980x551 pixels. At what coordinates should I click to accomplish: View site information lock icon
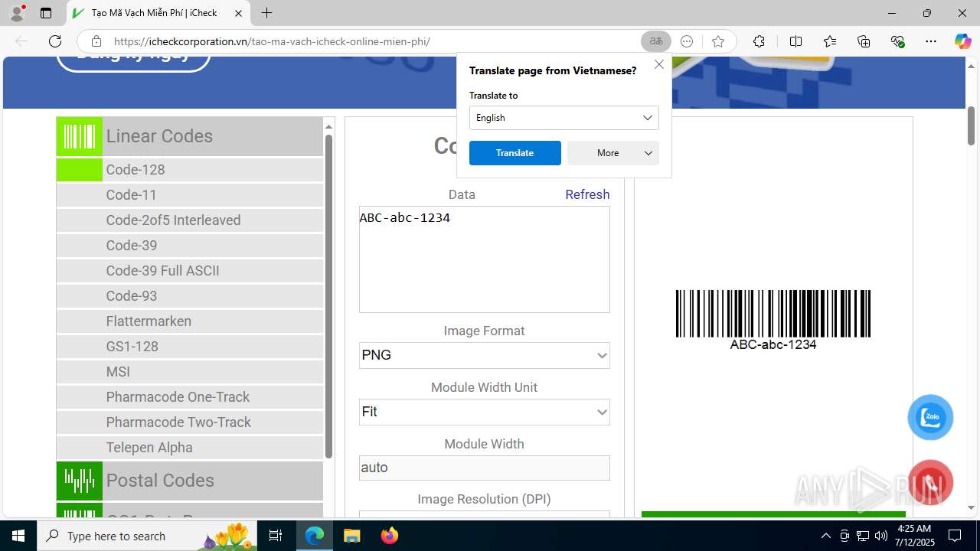coord(96,41)
